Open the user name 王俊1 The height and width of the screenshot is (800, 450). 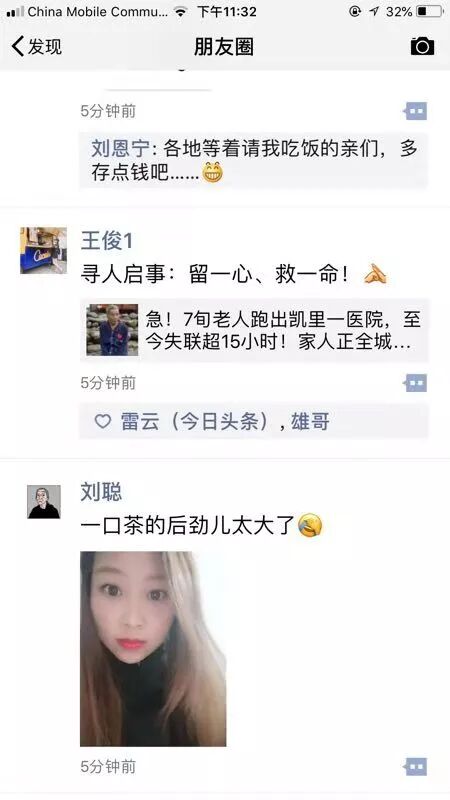pos(106,241)
